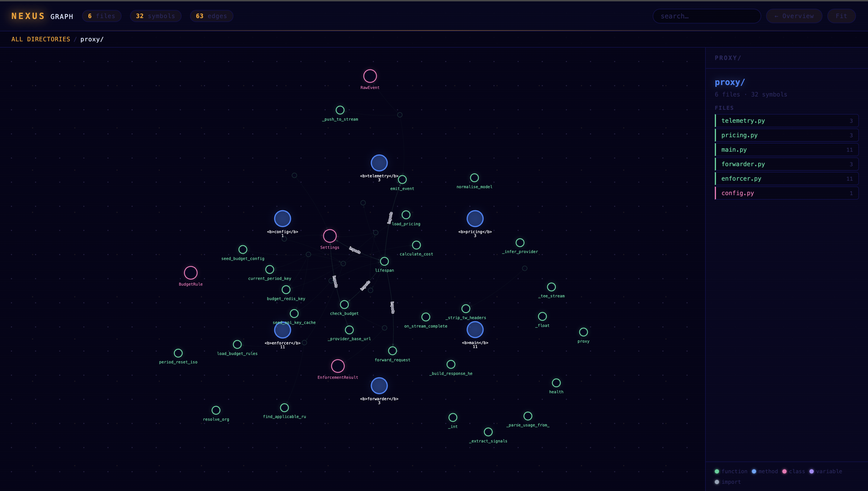Open config.py in the files list
This screenshot has width=868, height=491.
tap(786, 193)
